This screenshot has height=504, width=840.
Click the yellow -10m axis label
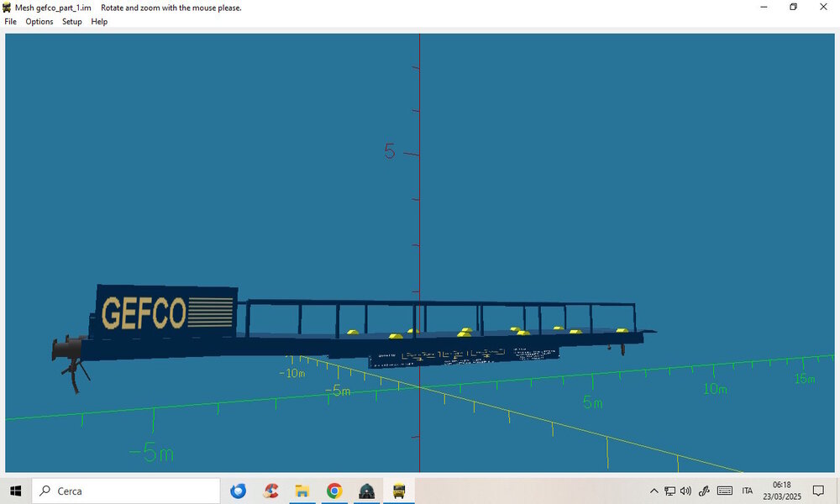coord(292,373)
